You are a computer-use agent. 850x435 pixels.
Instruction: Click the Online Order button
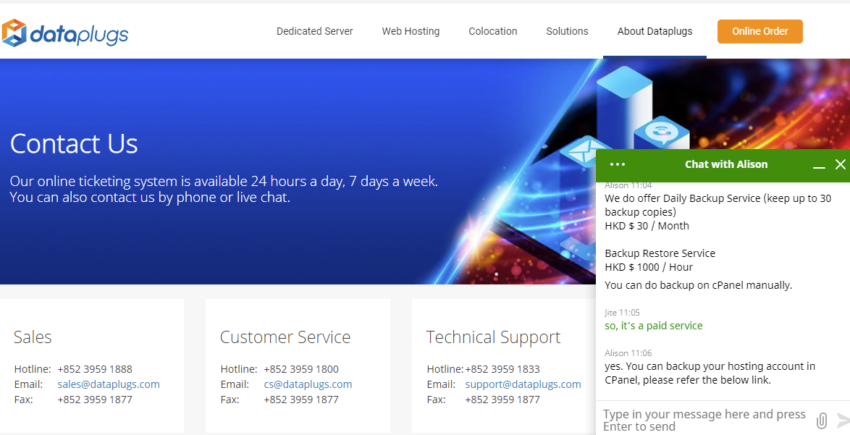tap(760, 31)
